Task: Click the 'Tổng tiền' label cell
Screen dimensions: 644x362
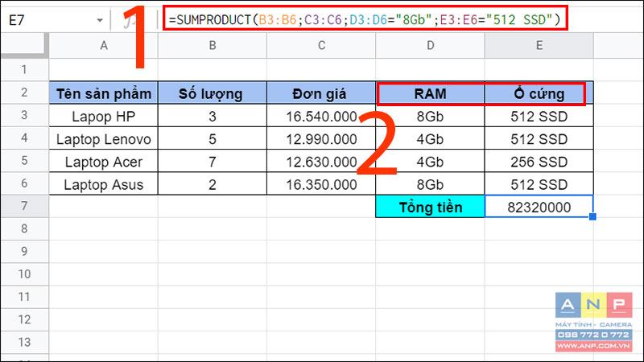Action: (x=430, y=207)
